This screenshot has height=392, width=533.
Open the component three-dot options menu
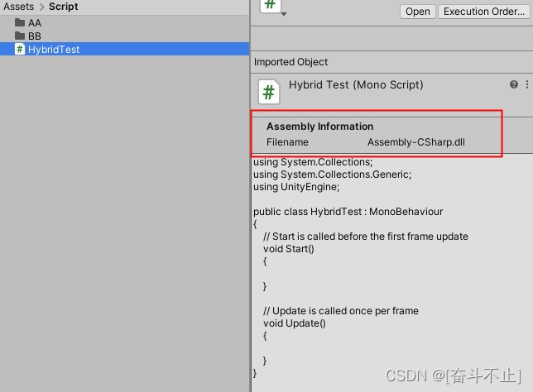tap(527, 84)
